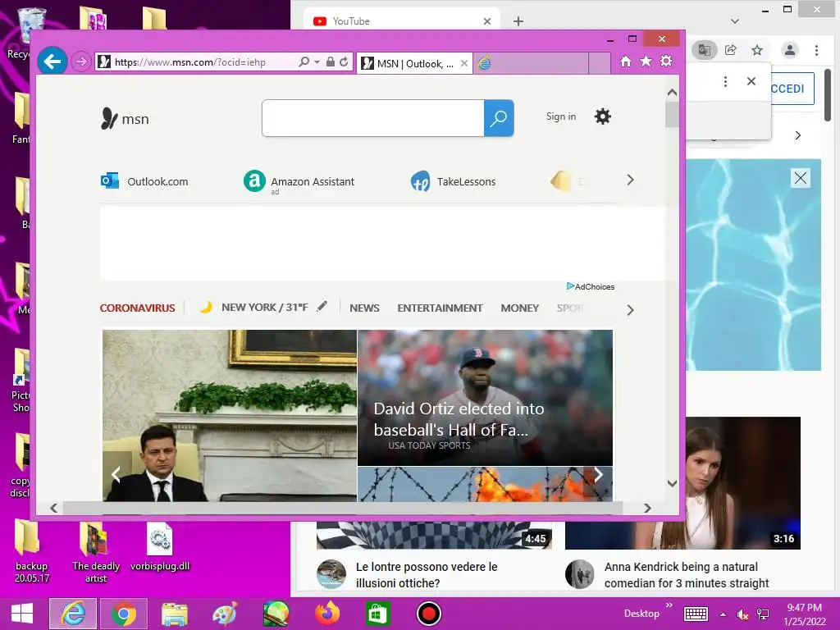Focus the MSN web search box
Viewport: 840px width, 630px height.
pyautogui.click(x=373, y=118)
